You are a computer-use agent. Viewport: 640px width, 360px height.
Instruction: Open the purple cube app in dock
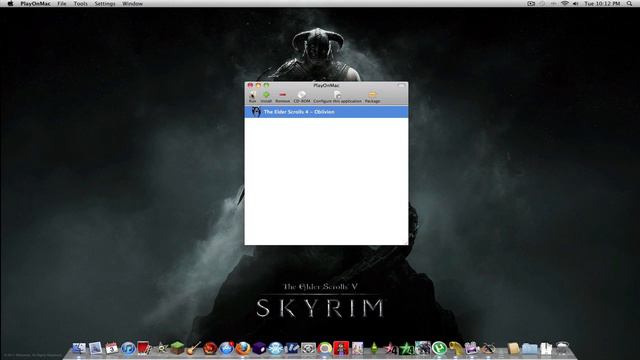point(259,348)
